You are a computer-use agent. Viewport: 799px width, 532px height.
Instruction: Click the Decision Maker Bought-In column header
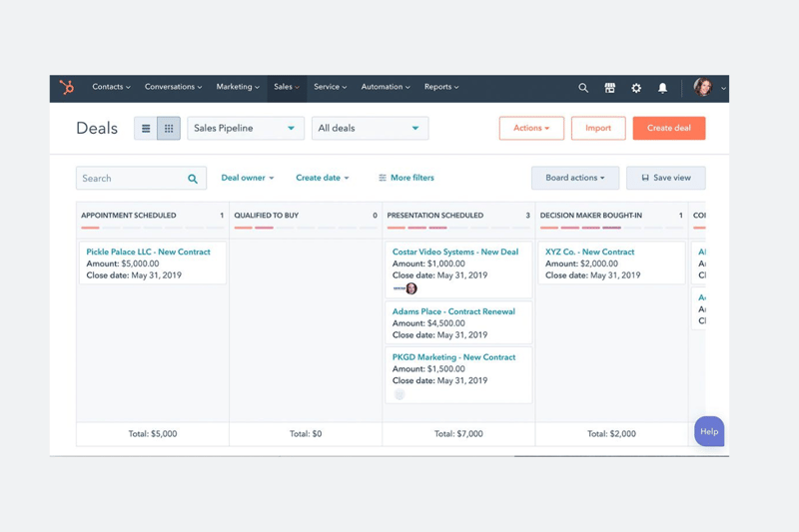(591, 216)
